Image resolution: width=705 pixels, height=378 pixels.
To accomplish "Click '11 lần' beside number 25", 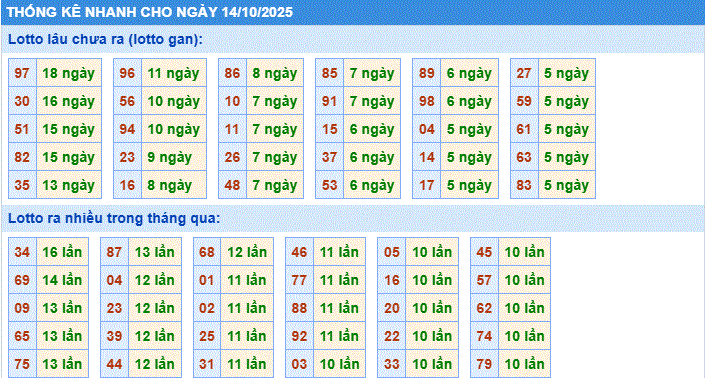I will click(247, 336).
